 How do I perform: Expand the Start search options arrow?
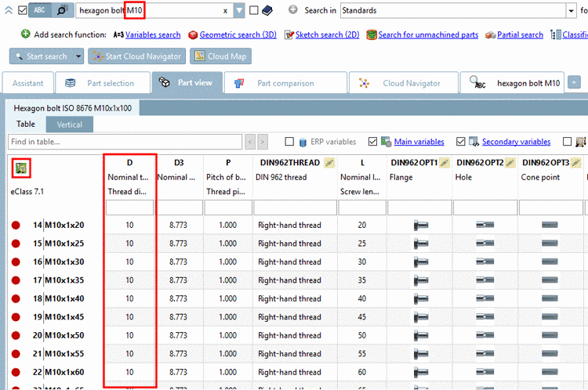78,56
